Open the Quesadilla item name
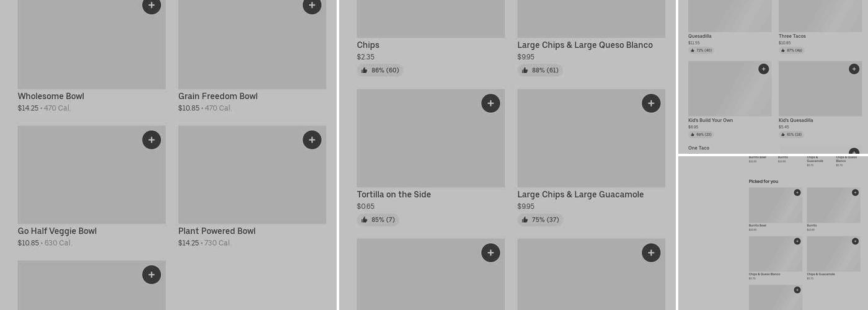Viewport: 868px width, 310px height. [x=700, y=36]
